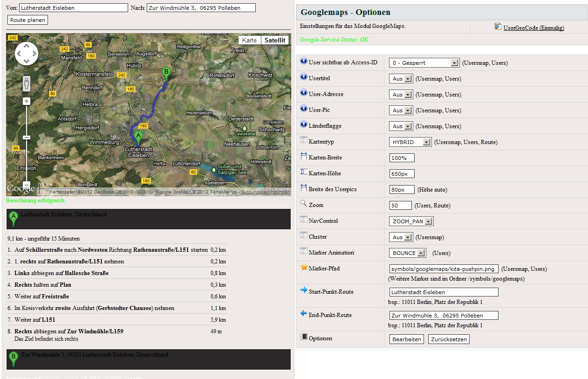
Task: Click the Breite des Userpics icon
Action: (304, 188)
